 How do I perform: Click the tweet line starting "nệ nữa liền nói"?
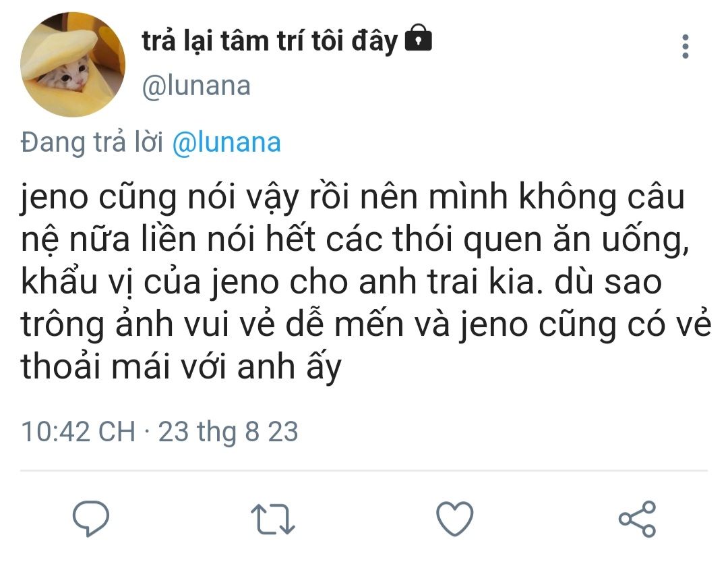point(355,240)
